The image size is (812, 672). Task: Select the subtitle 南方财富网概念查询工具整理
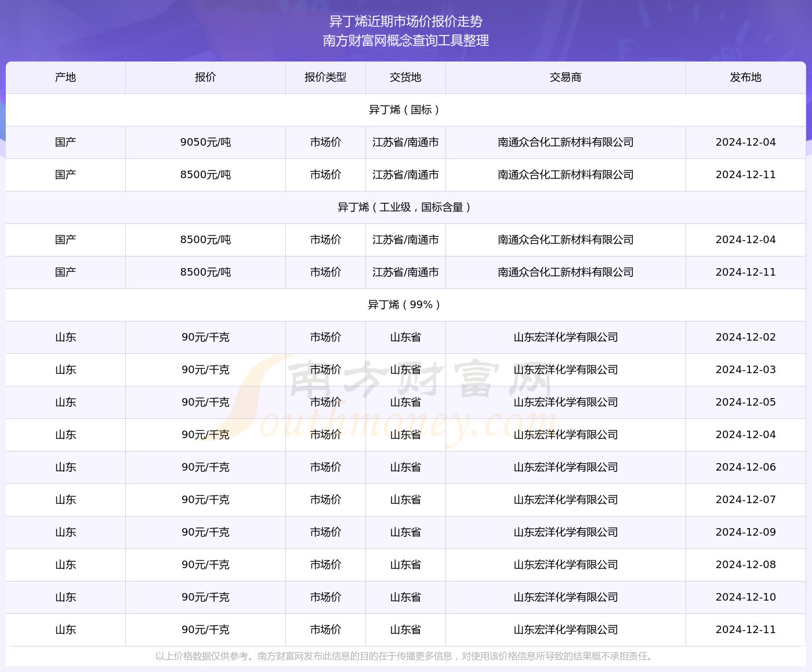click(x=406, y=41)
